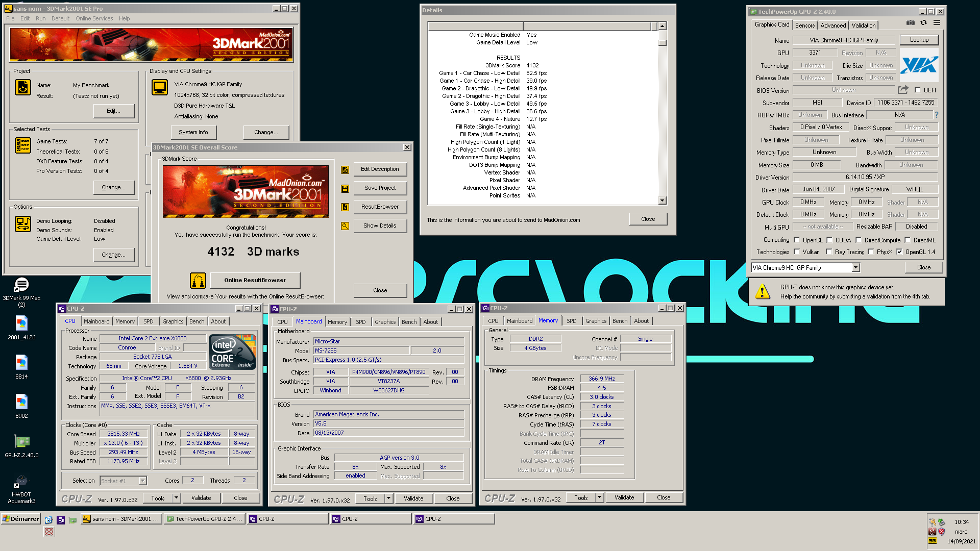Screen dimensions: 980x551
Task: Switch to the Sensors tab in GPU-Z
Action: pyautogui.click(x=805, y=26)
